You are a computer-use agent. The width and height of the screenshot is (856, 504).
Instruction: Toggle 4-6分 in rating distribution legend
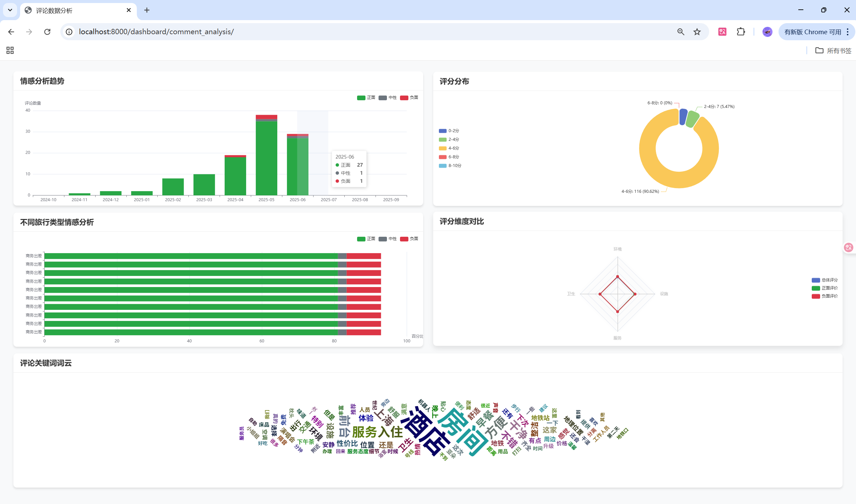[x=449, y=149]
